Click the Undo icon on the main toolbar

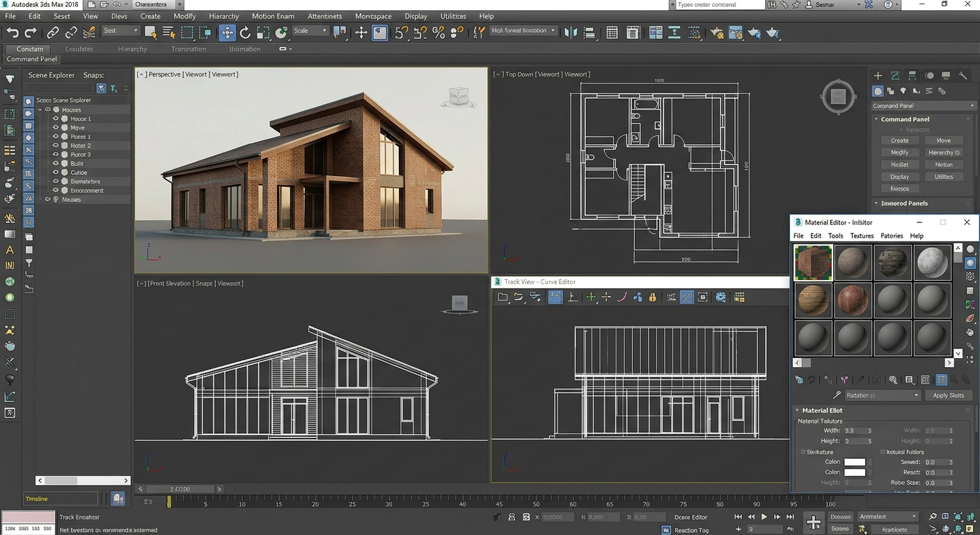12,32
